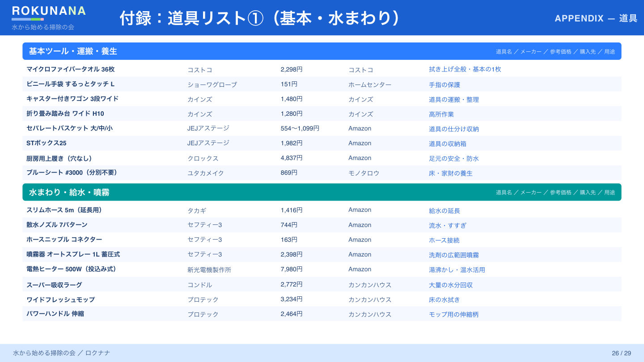Select the 散水ノズル 7パターン item

[x=57, y=225]
